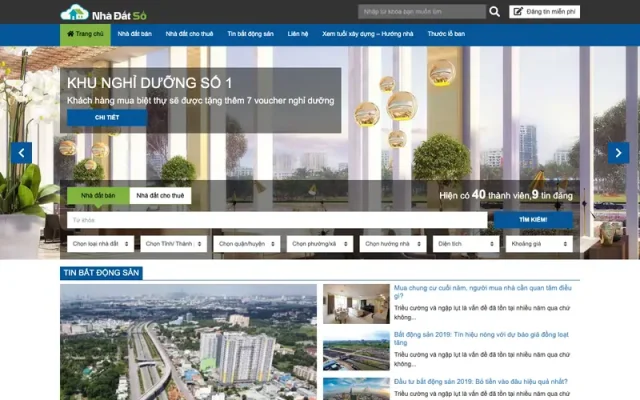Open the Nhà đất bán menu
The width and height of the screenshot is (640, 400).
coord(135,34)
